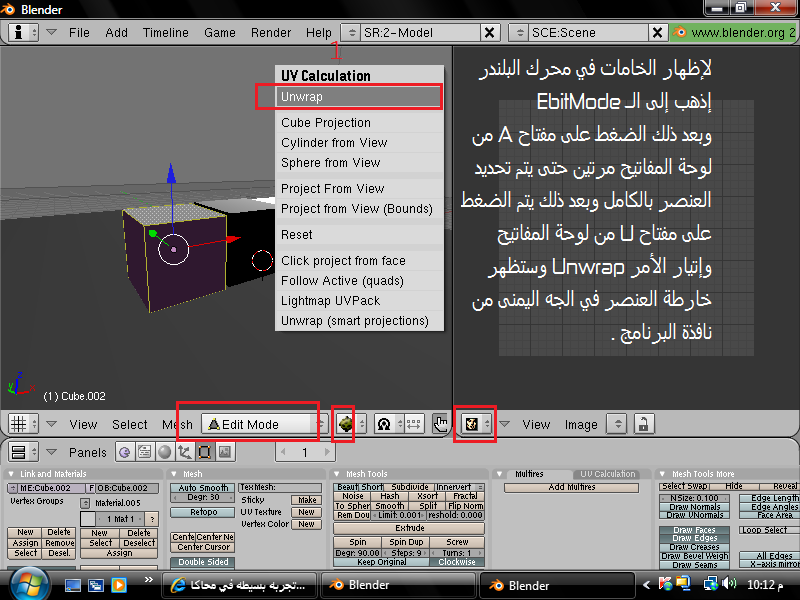Open the Render menu

[x=270, y=33]
